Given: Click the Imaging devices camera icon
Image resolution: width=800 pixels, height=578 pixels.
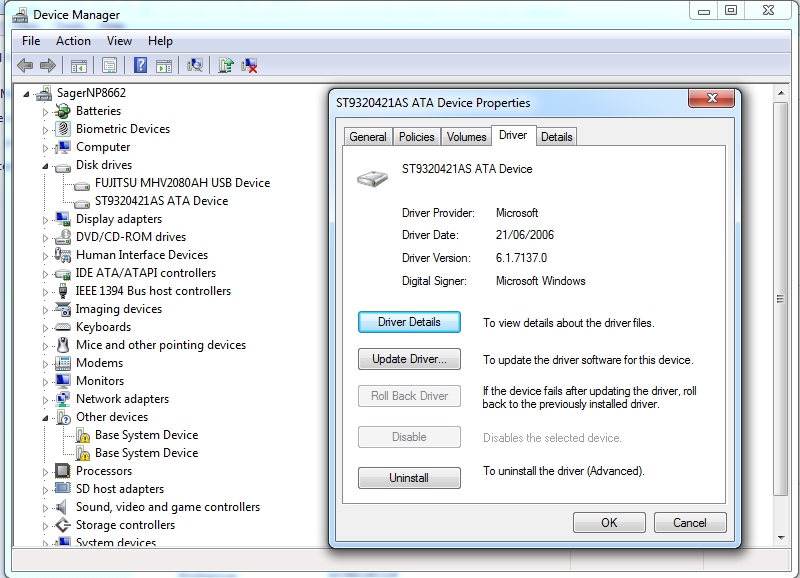Looking at the screenshot, I should pyautogui.click(x=63, y=309).
